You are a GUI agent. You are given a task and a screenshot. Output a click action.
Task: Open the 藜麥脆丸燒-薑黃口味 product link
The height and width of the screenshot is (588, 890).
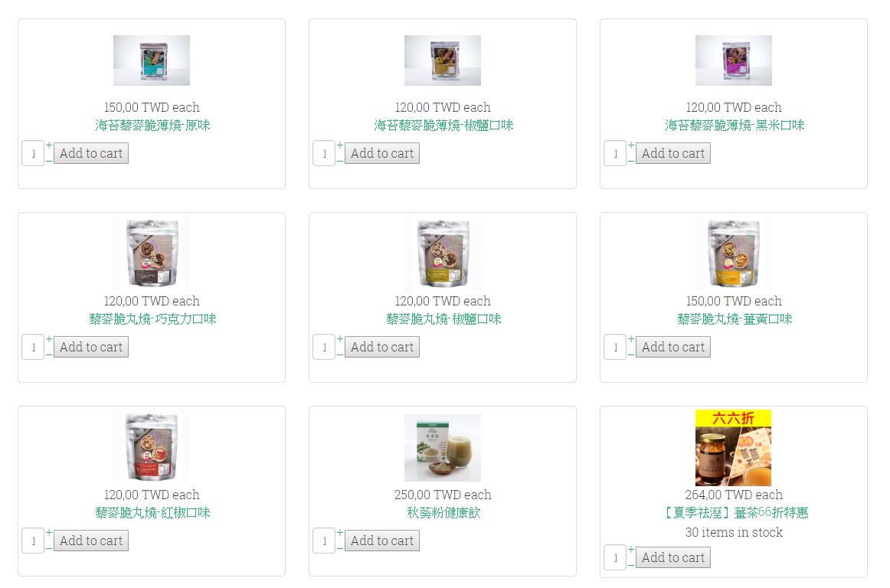coord(735,319)
